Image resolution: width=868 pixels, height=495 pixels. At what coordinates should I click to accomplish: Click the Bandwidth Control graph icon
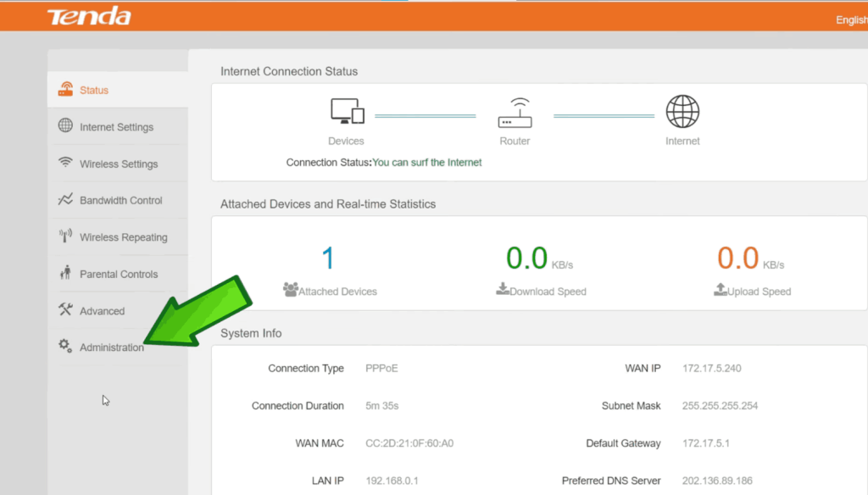point(65,200)
